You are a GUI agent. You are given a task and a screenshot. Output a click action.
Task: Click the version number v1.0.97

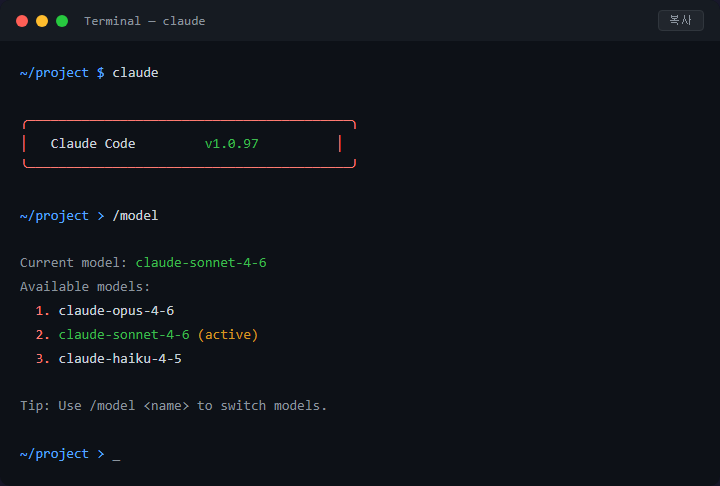231,144
